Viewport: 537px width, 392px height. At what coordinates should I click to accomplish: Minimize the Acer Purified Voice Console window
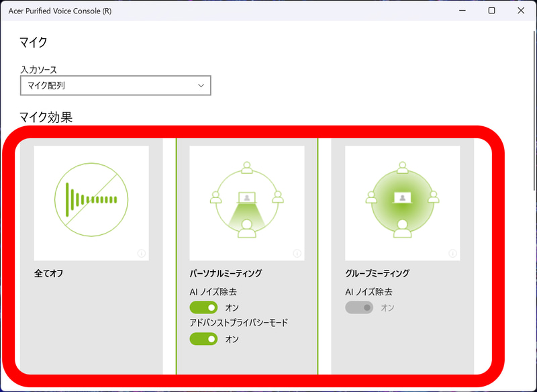click(x=461, y=11)
